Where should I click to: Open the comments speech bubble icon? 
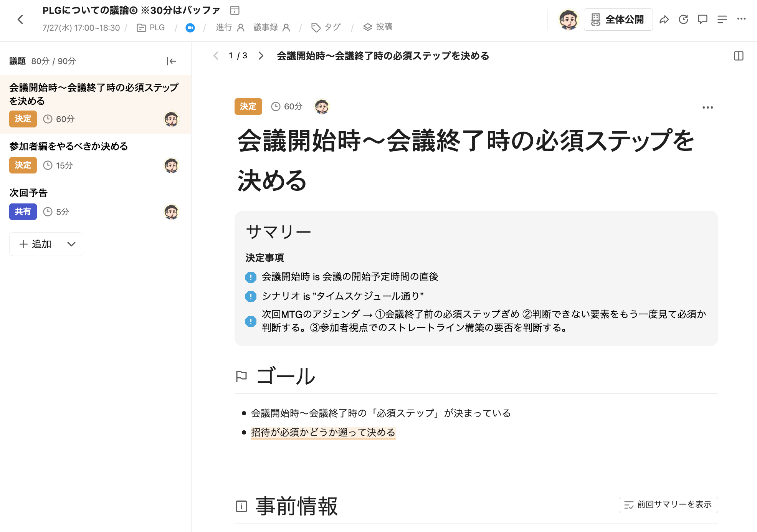pyautogui.click(x=702, y=20)
